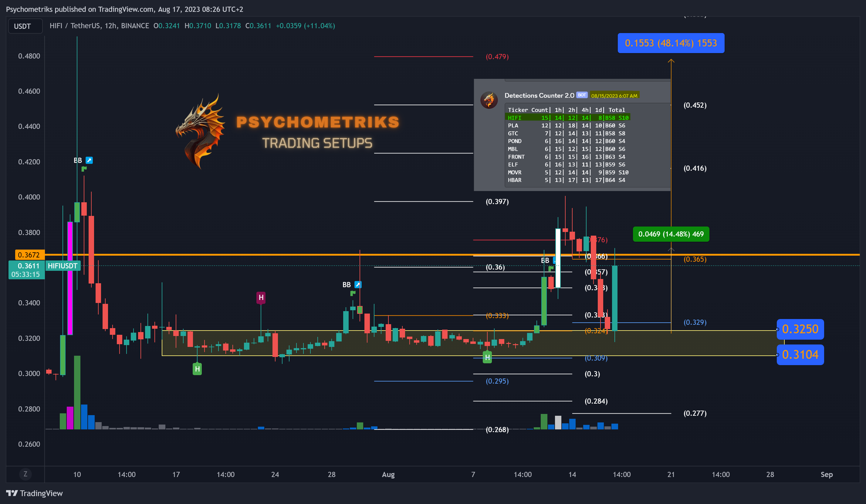Screen dimensions: 866x504
Task: Select the MOVR row in detections table
Action: tap(568, 172)
